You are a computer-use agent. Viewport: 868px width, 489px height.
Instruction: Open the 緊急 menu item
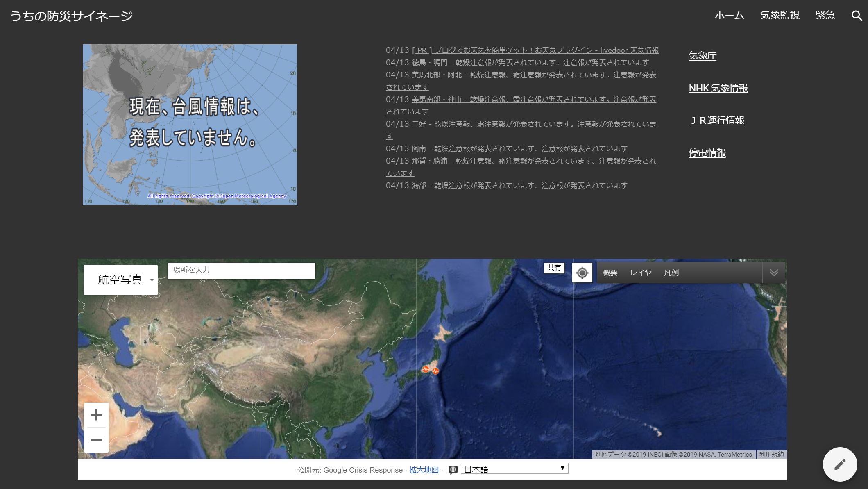(825, 16)
